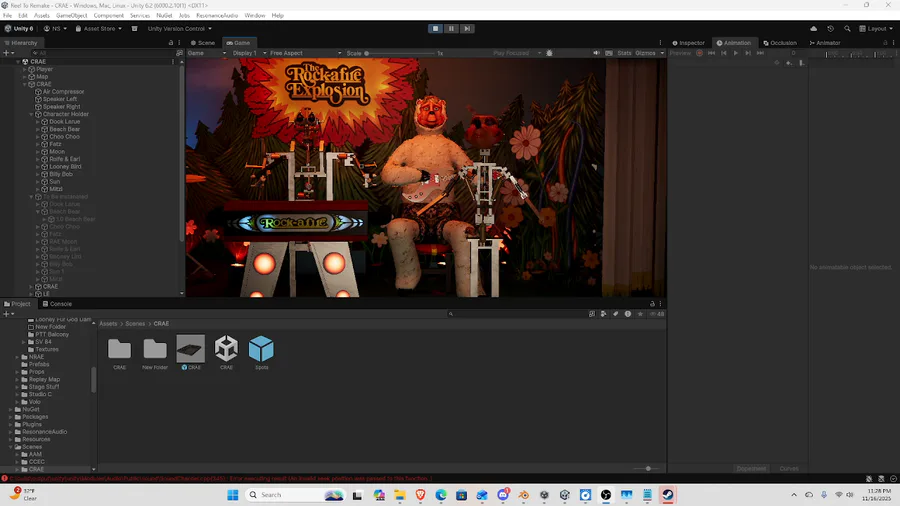Click the Dopesheet button
Image resolution: width=900 pixels, height=506 pixels.
tap(751, 469)
